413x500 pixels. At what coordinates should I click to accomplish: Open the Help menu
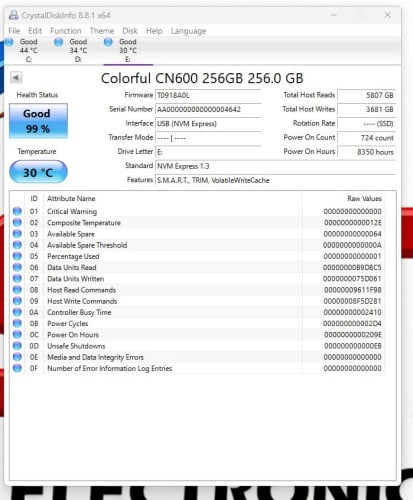click(154, 31)
